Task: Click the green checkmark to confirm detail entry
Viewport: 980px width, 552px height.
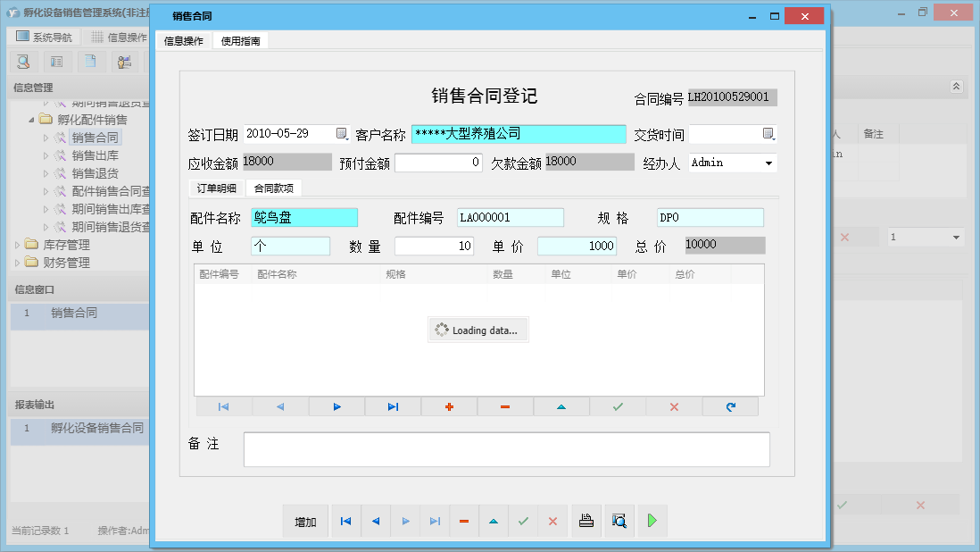Action: 617,406
